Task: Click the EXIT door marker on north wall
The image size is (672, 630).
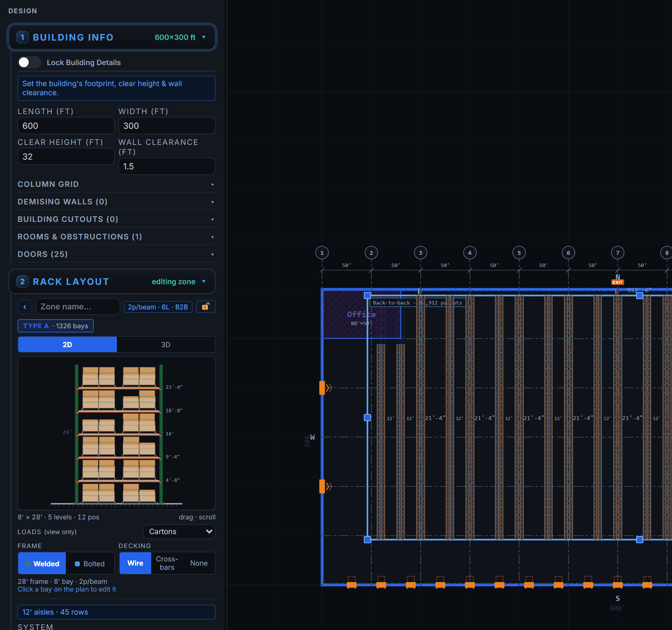Action: (x=617, y=282)
